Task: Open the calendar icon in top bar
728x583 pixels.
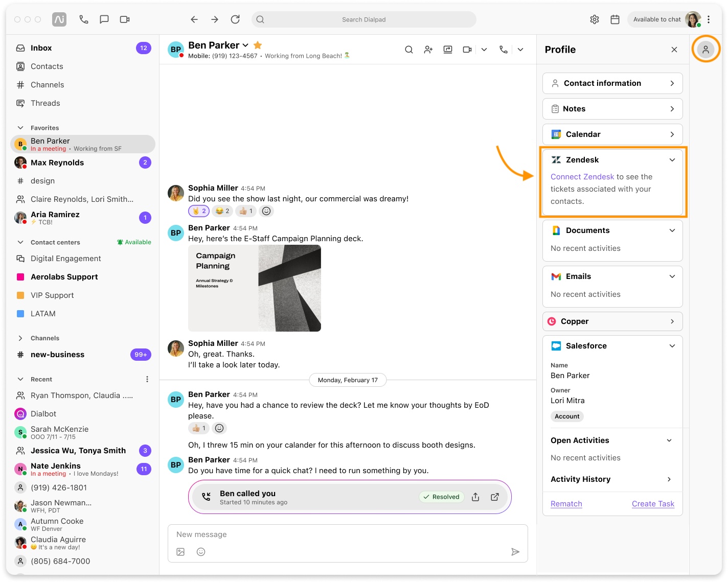Action: [x=615, y=19]
